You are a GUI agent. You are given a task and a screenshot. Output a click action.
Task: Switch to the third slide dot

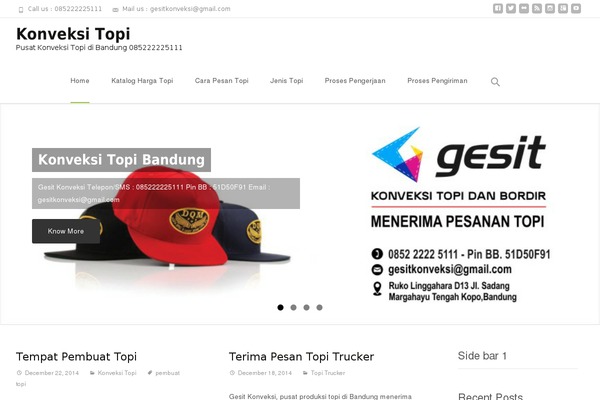coord(307,307)
